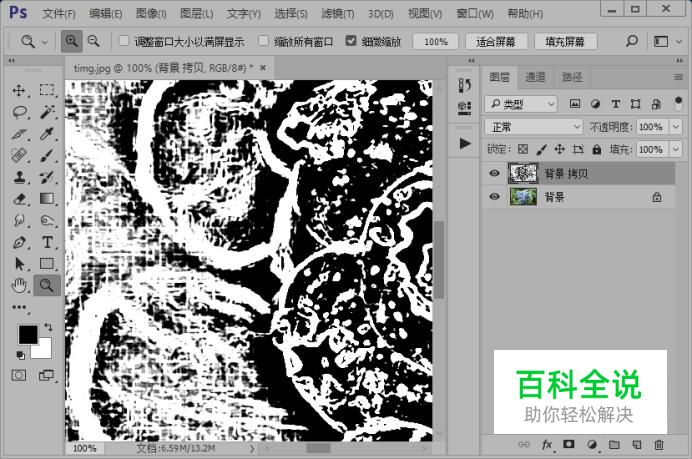692x459 pixels.
Task: Select the Rectangle shape tool
Action: [x=46, y=264]
